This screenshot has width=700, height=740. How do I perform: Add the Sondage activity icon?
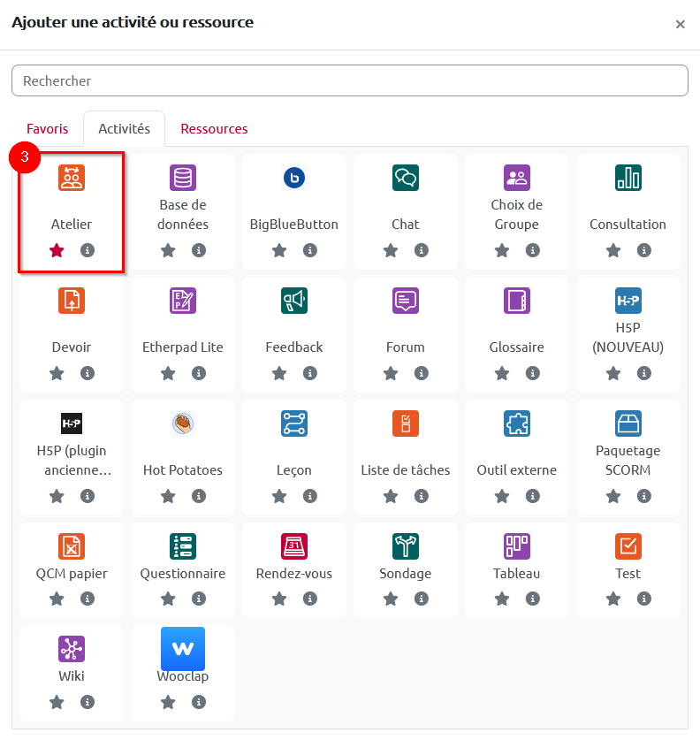click(x=406, y=546)
